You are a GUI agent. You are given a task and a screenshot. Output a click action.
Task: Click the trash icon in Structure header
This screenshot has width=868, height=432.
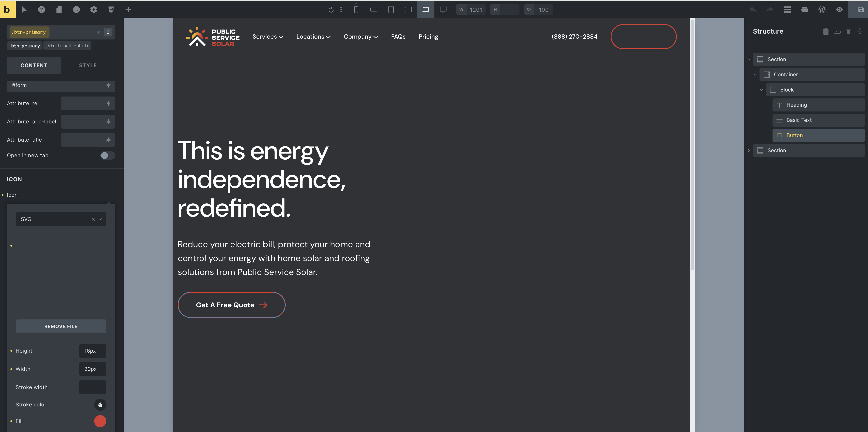pyautogui.click(x=848, y=31)
